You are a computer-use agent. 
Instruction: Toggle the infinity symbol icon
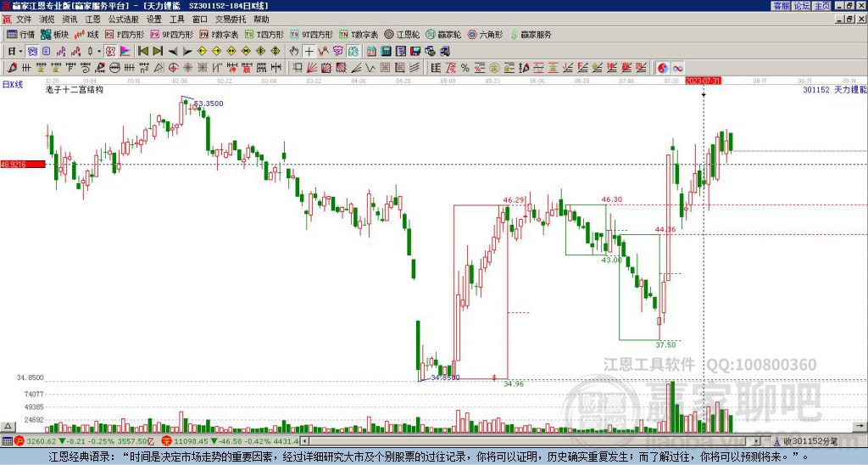677,68
